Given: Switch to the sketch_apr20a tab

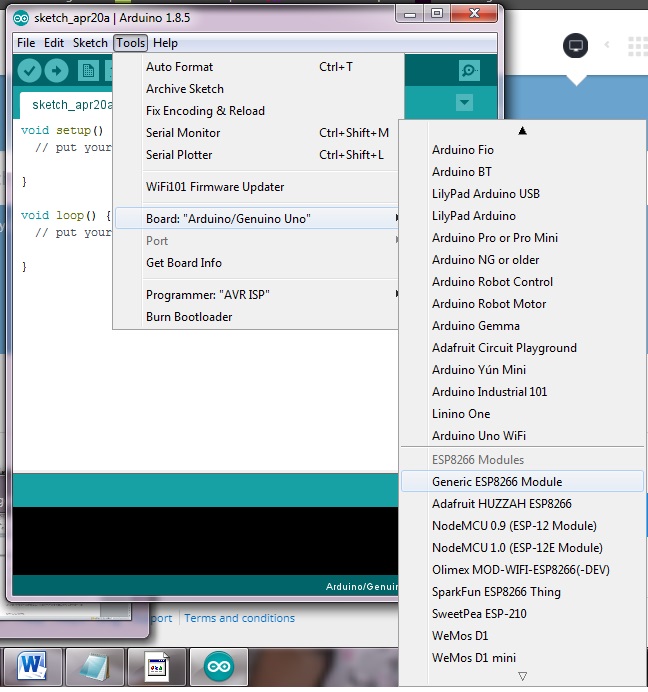Looking at the screenshot, I should coord(66,105).
